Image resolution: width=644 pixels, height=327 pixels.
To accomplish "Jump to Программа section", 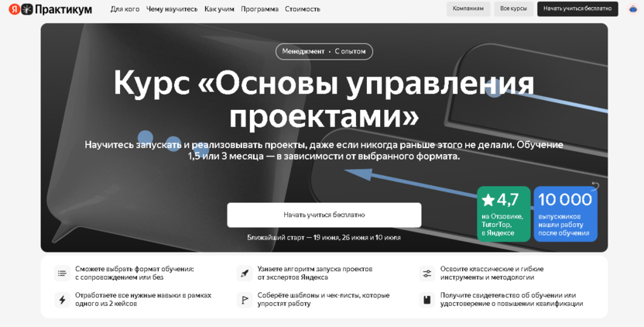I will pos(259,9).
